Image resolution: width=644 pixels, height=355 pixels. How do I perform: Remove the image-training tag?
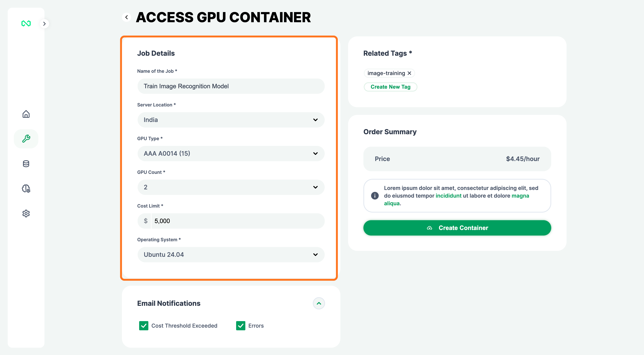[410, 73]
